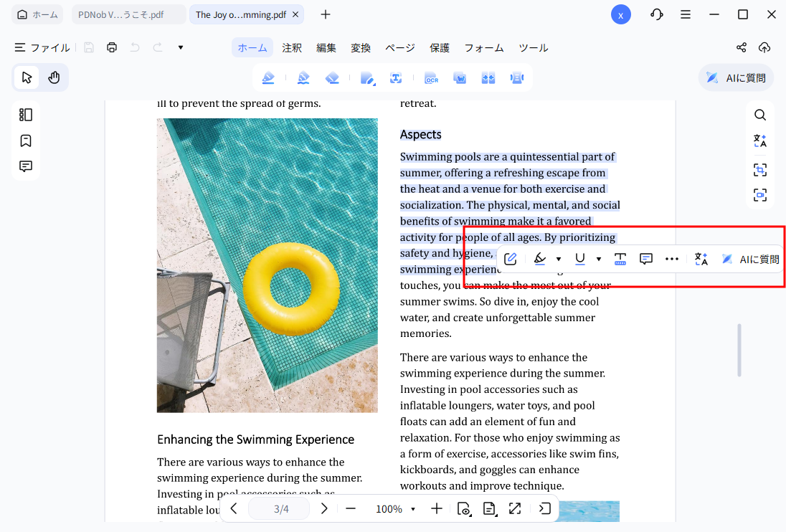The image size is (786, 532).
Task: Open the underline style dropdown
Action: coord(598,258)
